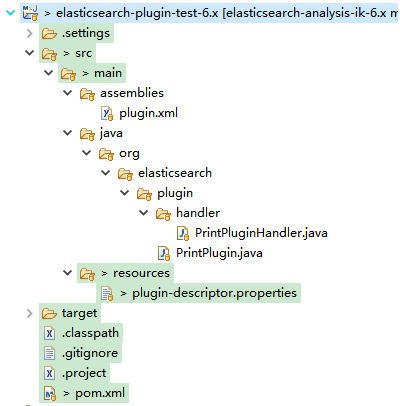Click the Maven Java project icon

[x=30, y=13]
